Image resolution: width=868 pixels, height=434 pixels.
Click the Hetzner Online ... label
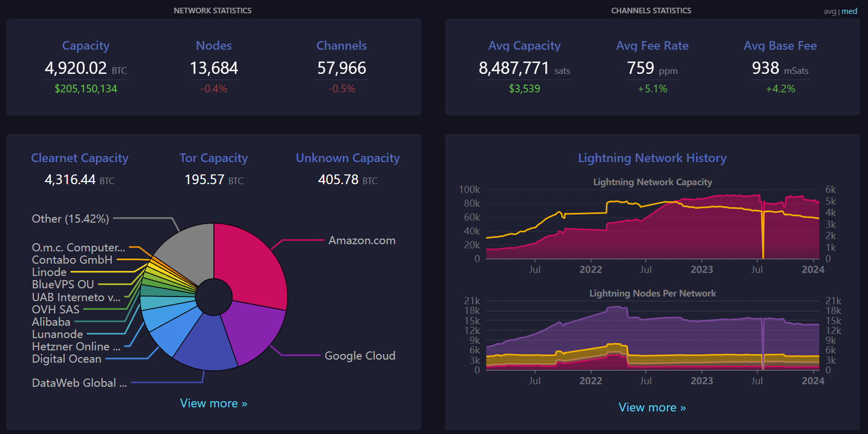(x=76, y=346)
